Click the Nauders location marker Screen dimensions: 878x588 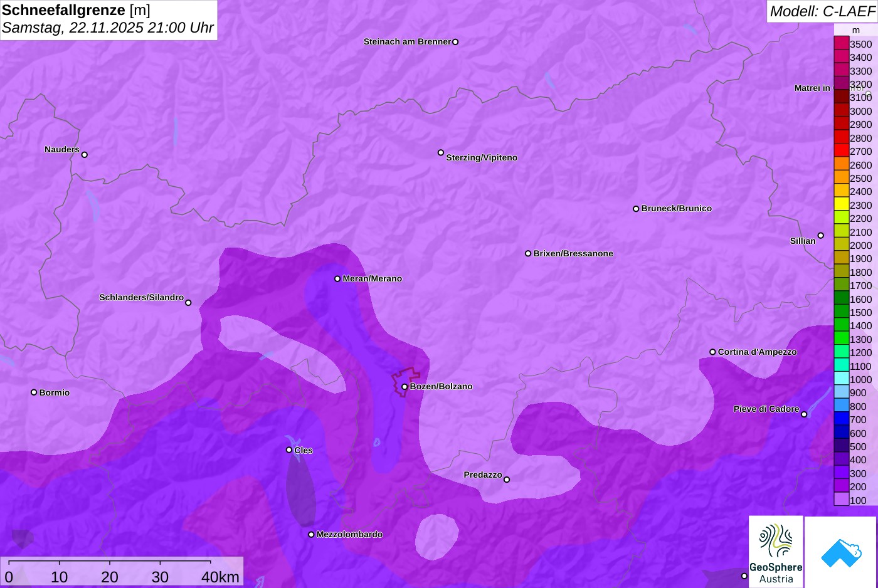(85, 154)
